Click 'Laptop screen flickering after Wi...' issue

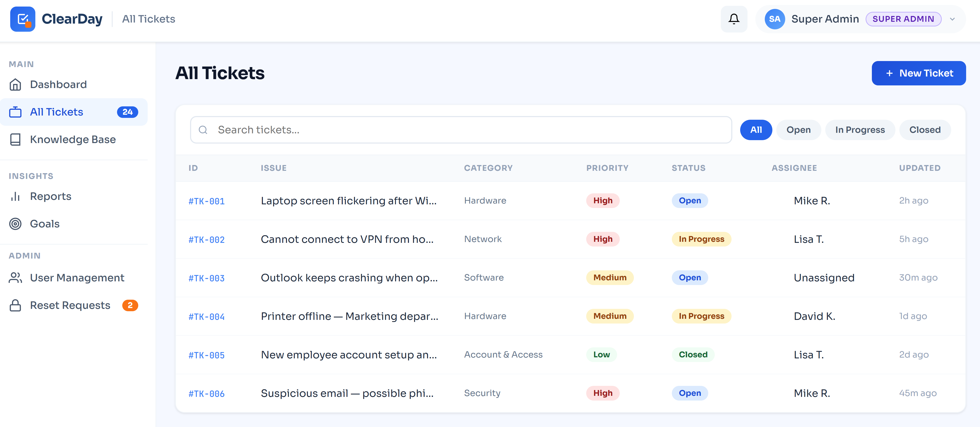click(x=348, y=201)
